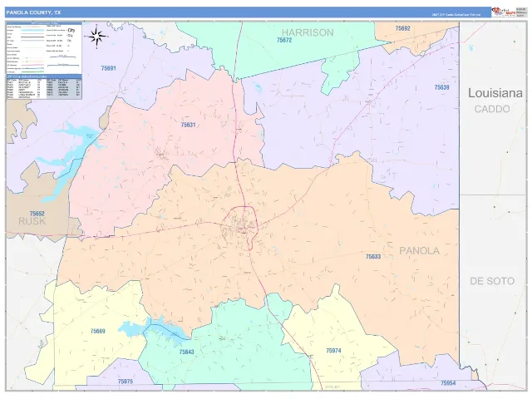532x399 pixels.
Task: Click the DE SOTO parish label
Action: (492, 281)
